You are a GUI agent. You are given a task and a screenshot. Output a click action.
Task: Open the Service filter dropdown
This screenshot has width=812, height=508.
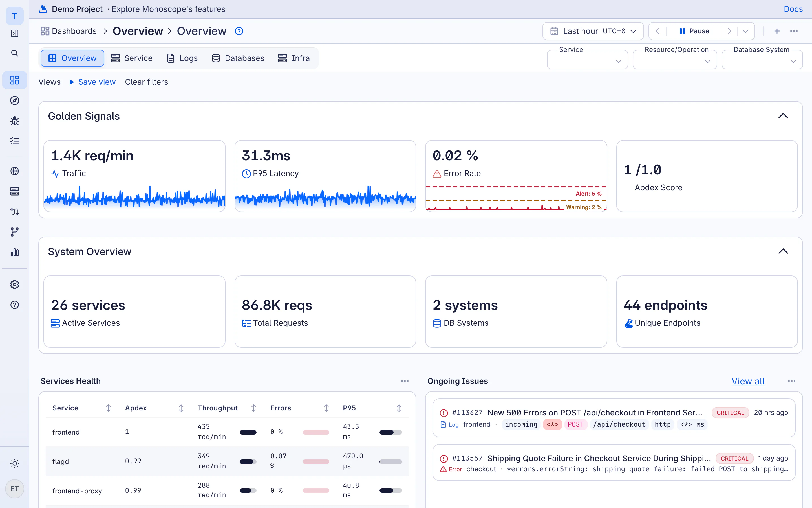587,60
